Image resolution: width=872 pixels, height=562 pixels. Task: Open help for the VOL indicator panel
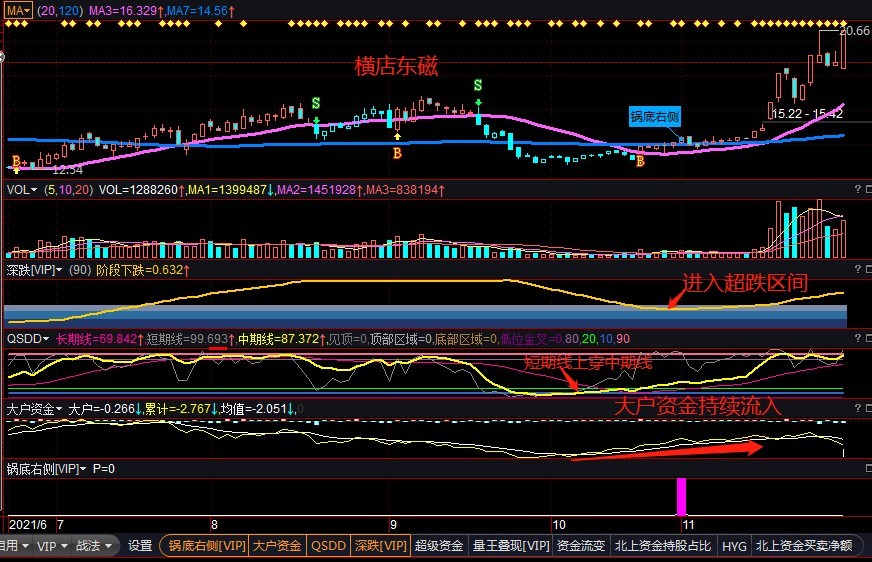click(x=856, y=188)
